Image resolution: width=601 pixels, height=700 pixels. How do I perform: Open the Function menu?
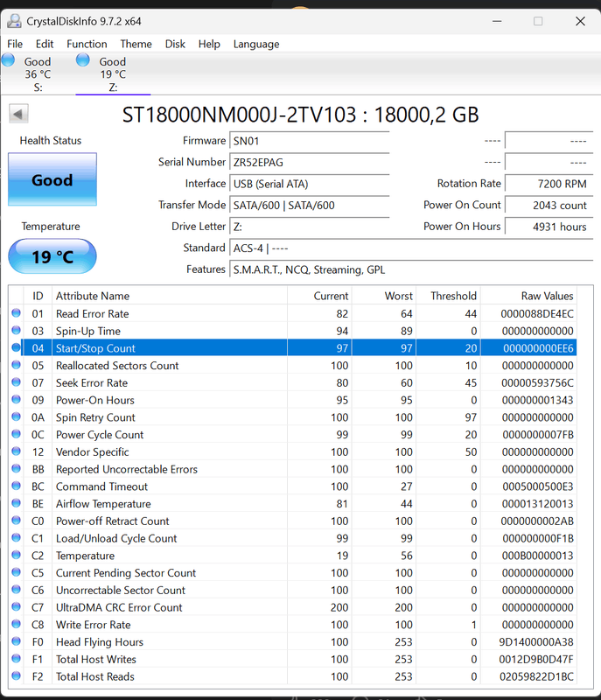point(87,45)
